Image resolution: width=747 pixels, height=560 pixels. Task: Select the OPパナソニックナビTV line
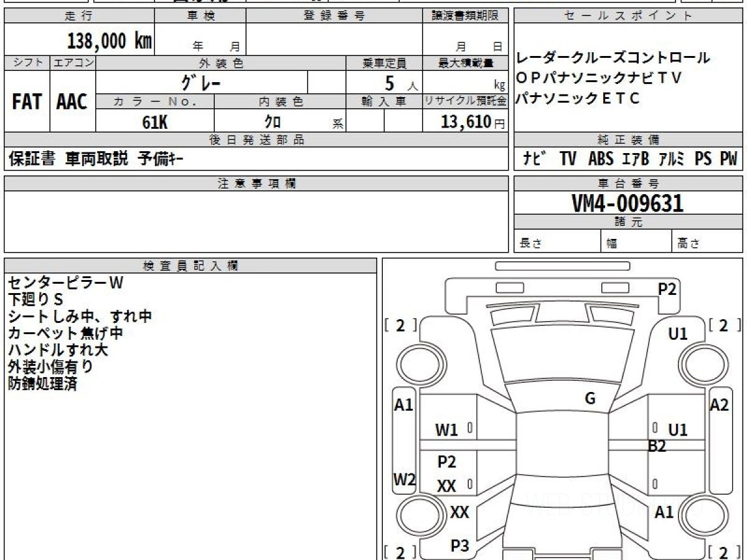tap(599, 78)
